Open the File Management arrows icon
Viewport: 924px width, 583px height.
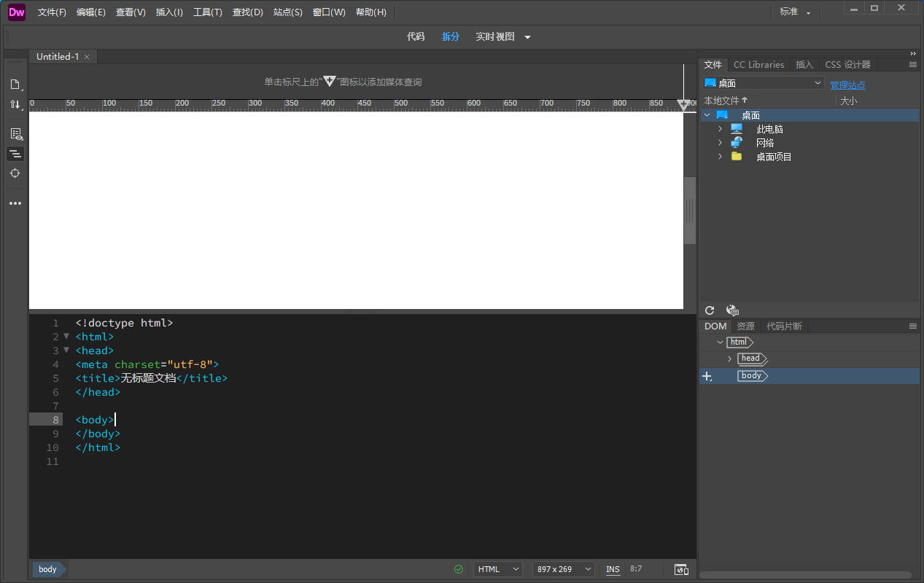click(15, 105)
